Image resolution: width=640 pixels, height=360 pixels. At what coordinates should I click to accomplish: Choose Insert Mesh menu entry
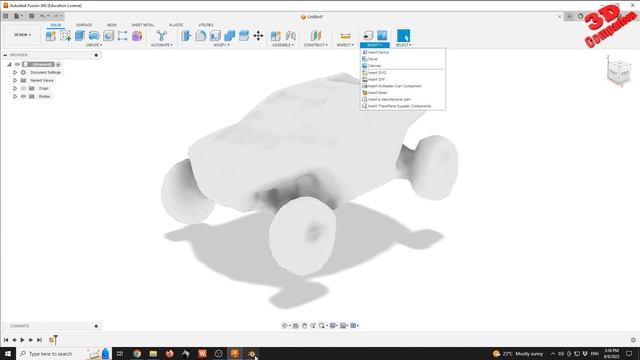[402, 93]
